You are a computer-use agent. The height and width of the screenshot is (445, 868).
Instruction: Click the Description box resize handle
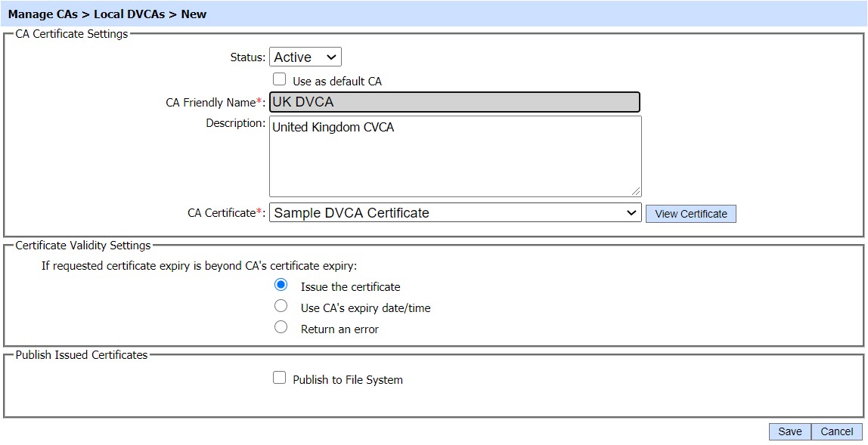coord(636,191)
